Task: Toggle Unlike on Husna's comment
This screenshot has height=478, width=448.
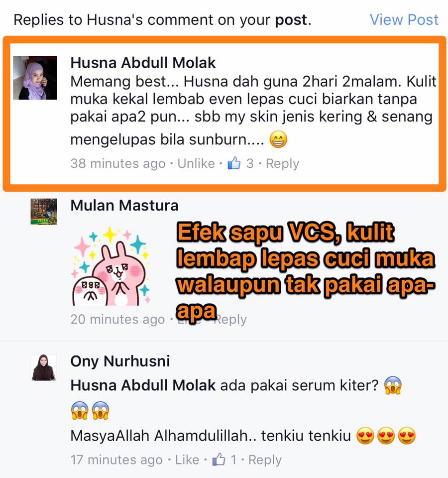Action: click(x=196, y=163)
